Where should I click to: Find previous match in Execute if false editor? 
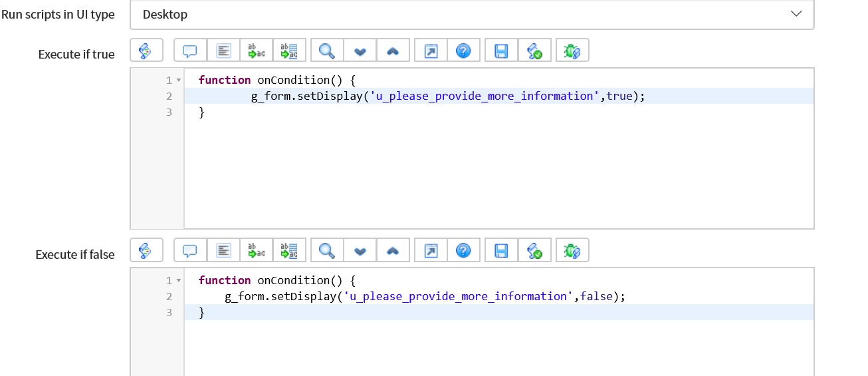pyautogui.click(x=393, y=250)
